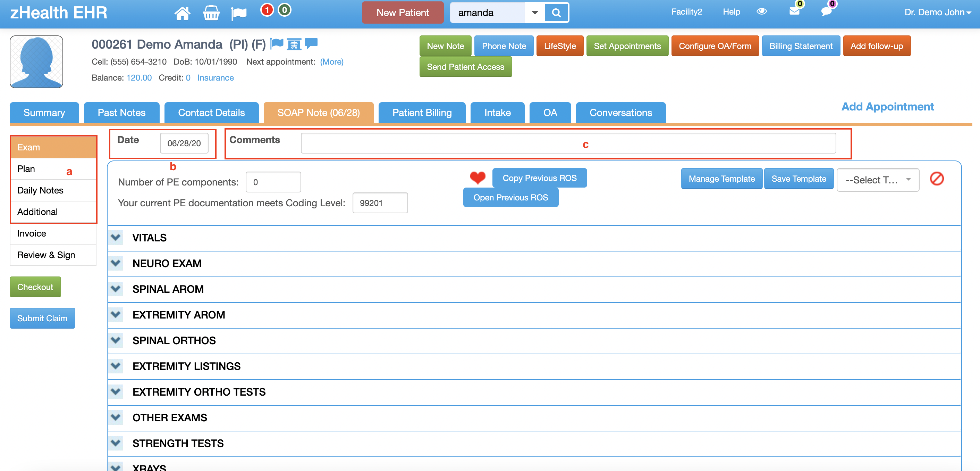980x471 pixels.
Task: Click the Phone Note button
Action: [x=504, y=46]
